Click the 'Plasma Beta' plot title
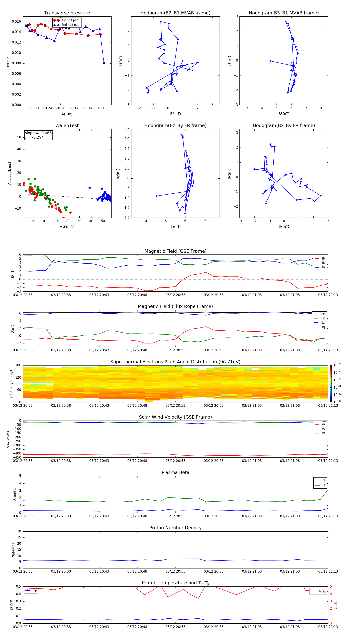This screenshot has width=351, height=644. click(x=175, y=472)
